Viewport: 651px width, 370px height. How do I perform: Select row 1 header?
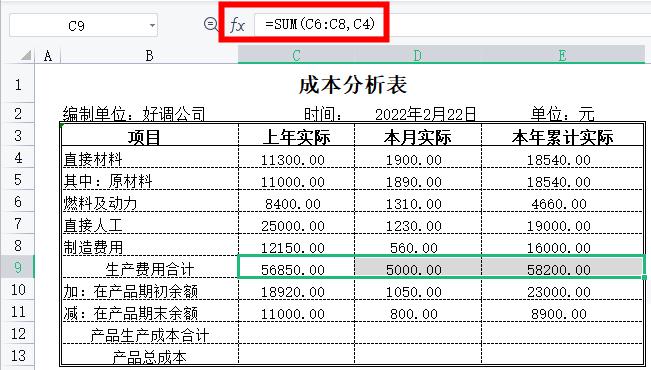tap(17, 84)
